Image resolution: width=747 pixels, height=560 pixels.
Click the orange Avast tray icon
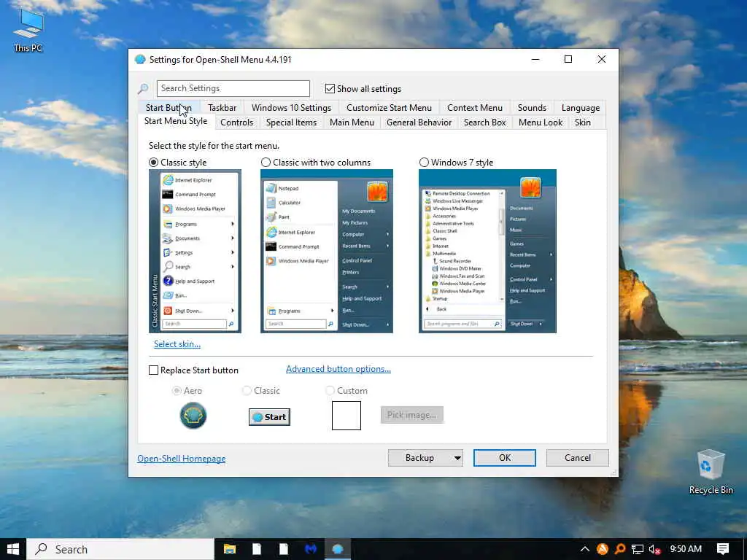pos(602,549)
